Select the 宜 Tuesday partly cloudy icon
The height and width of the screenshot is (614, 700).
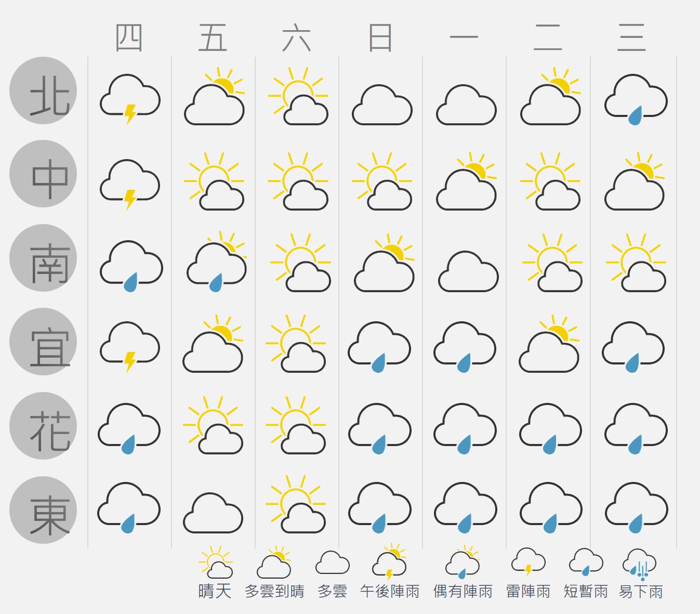pyautogui.click(x=549, y=343)
